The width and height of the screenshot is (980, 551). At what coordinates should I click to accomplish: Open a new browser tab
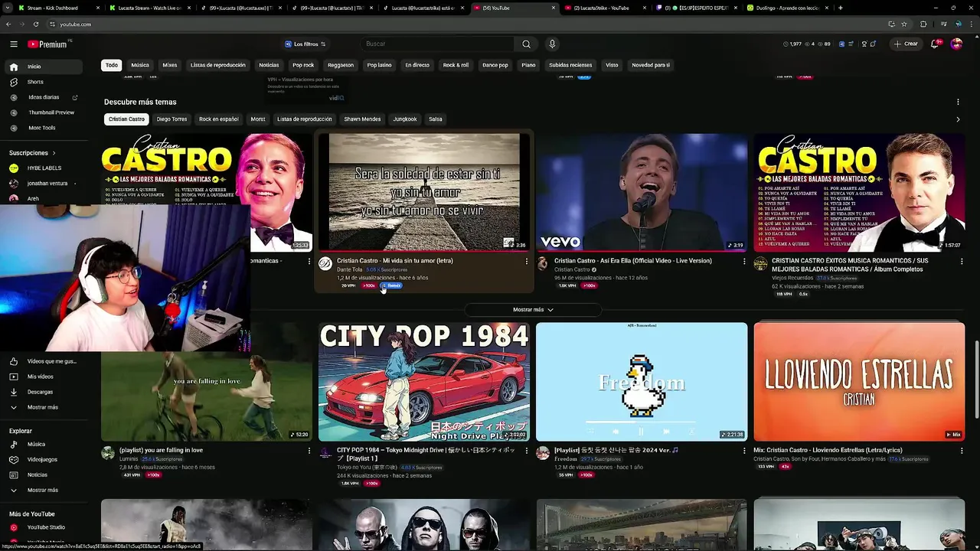tap(841, 8)
